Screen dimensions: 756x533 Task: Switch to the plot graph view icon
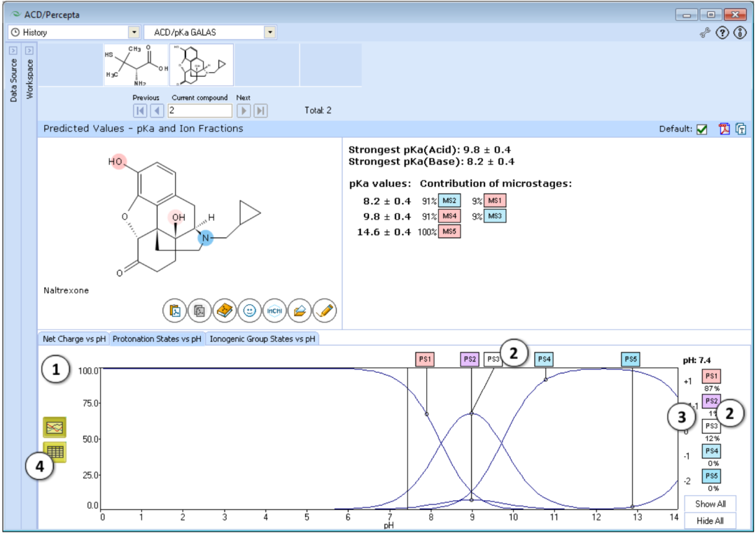click(55, 426)
